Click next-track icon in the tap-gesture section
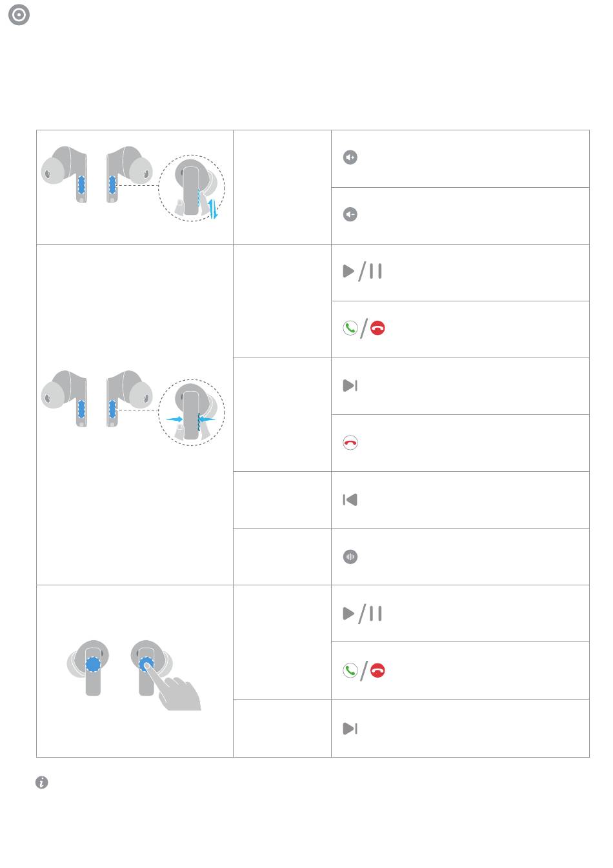The width and height of the screenshot is (613, 868). point(350,729)
